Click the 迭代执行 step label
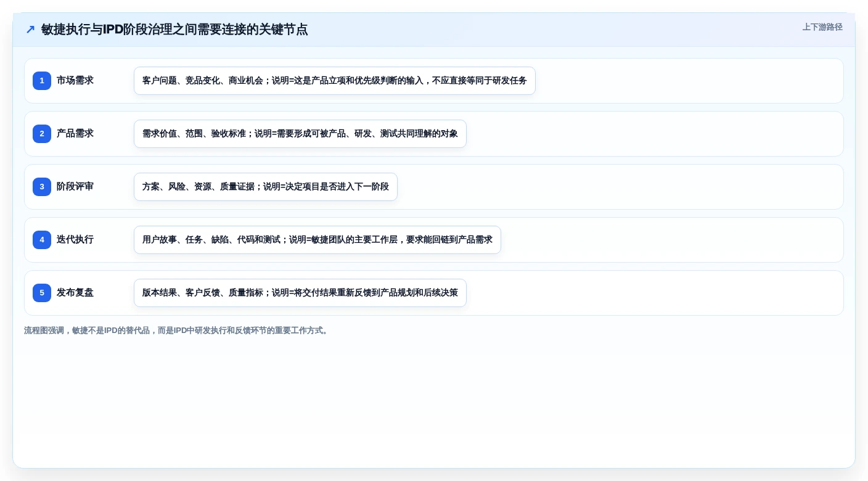This screenshot has width=868, height=481. [75, 239]
